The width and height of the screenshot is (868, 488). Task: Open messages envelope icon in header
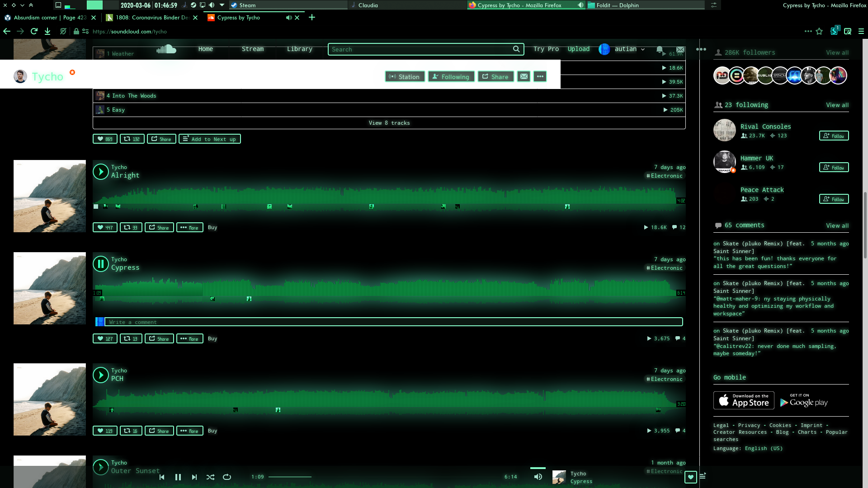point(680,49)
